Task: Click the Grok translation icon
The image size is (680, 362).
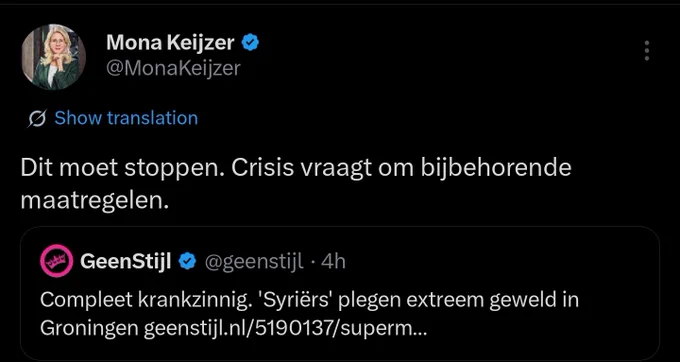Action: [37, 118]
